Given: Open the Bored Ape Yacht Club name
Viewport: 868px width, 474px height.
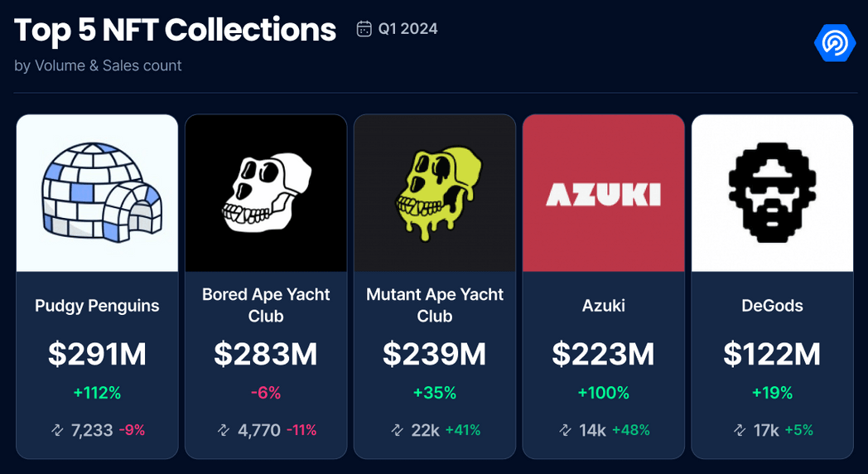Looking at the screenshot, I should point(266,305).
